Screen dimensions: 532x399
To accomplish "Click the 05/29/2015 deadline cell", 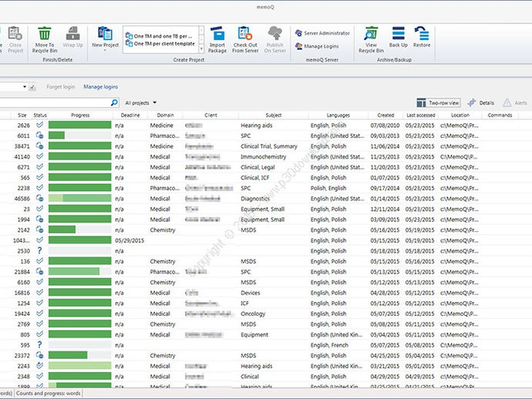I will [x=130, y=240].
